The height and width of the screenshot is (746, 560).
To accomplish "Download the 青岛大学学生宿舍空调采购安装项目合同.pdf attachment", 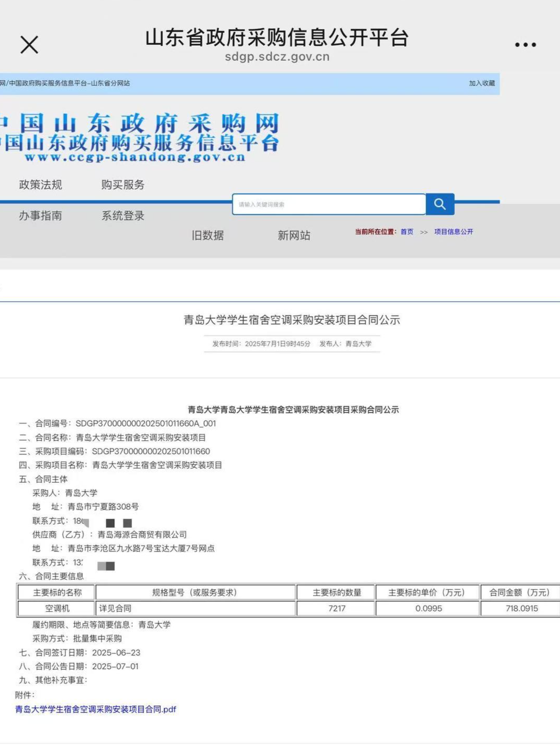I will pyautogui.click(x=95, y=709).
